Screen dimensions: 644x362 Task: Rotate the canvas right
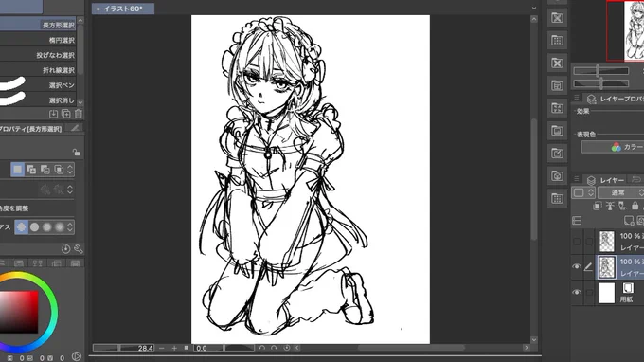(x=274, y=348)
